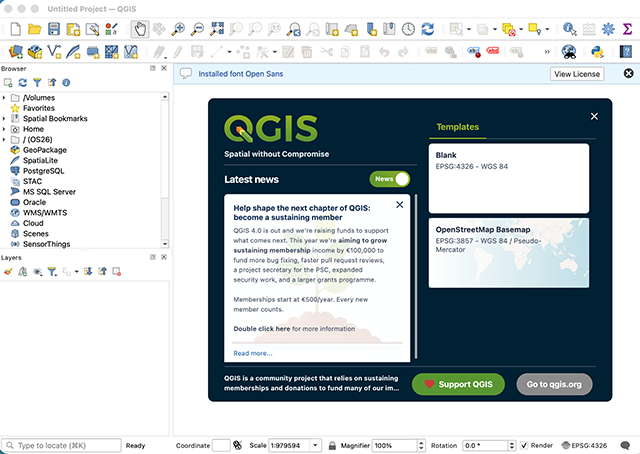This screenshot has width=640, height=454.
Task: Open a project using the folder icon
Action: (35, 29)
